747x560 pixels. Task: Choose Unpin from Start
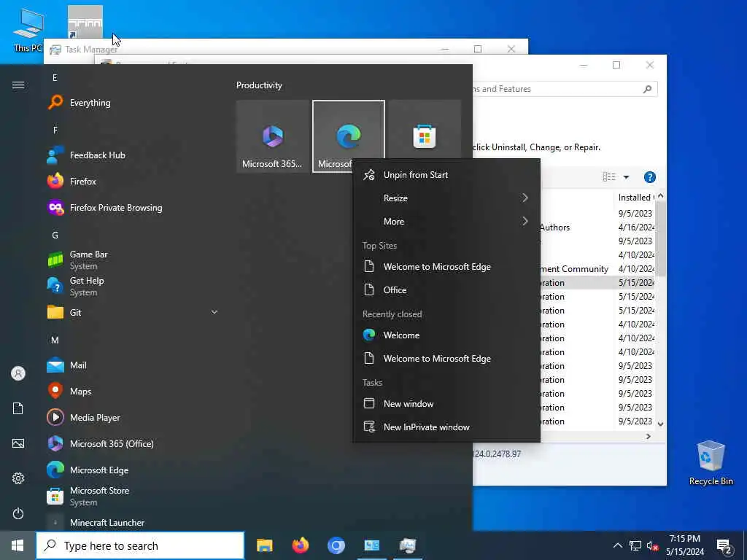[x=446, y=175]
